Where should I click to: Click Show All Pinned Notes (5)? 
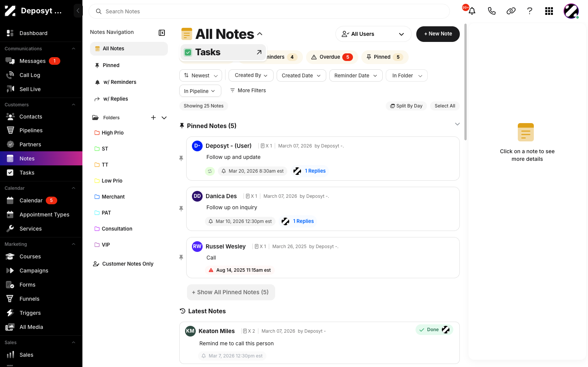[230, 292]
